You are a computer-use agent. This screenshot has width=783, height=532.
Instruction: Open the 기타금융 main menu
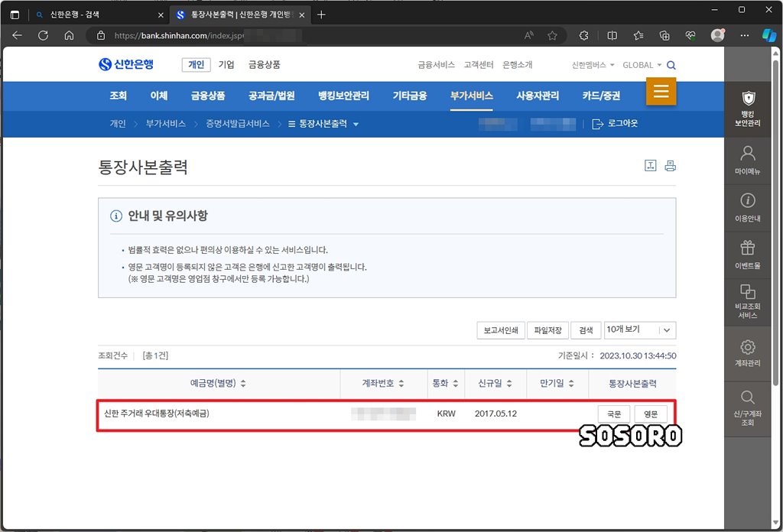(x=410, y=96)
